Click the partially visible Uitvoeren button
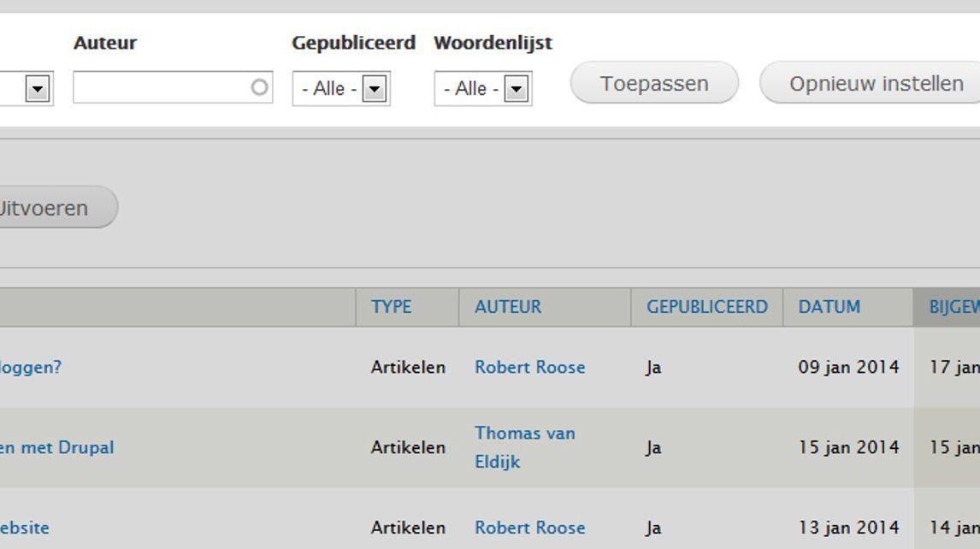 [x=58, y=207]
